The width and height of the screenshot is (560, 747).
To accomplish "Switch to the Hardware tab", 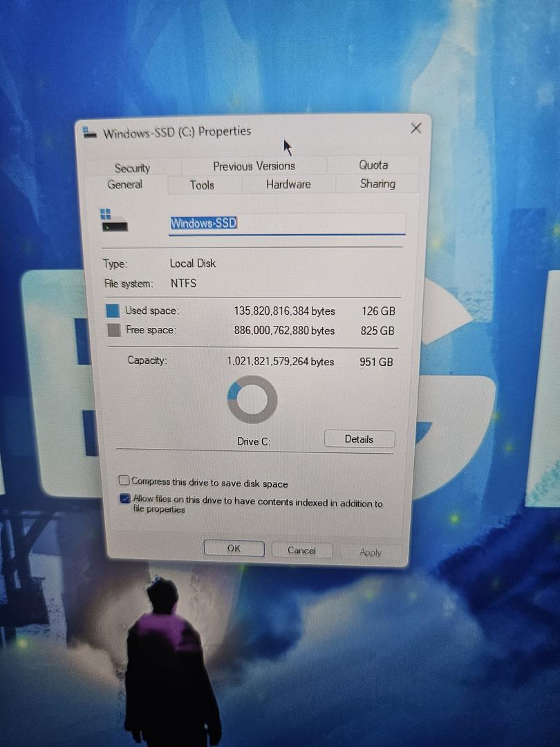I will coord(288,184).
